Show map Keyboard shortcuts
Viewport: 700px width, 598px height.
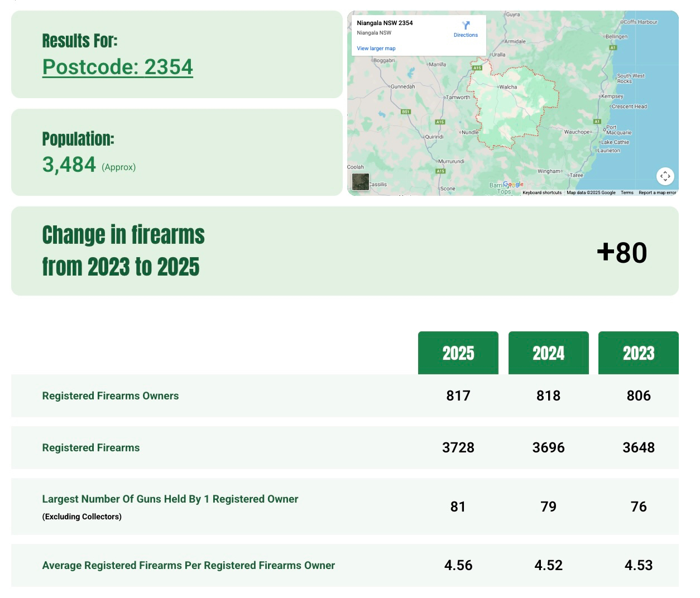tap(541, 192)
